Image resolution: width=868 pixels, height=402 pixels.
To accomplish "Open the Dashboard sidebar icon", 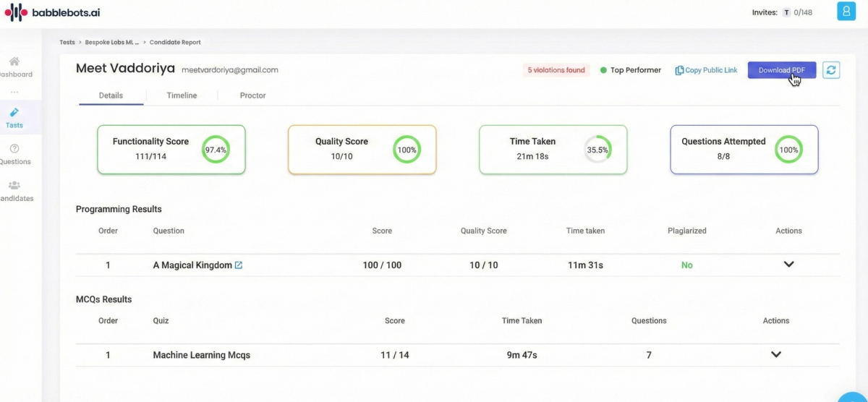I will coord(14,61).
